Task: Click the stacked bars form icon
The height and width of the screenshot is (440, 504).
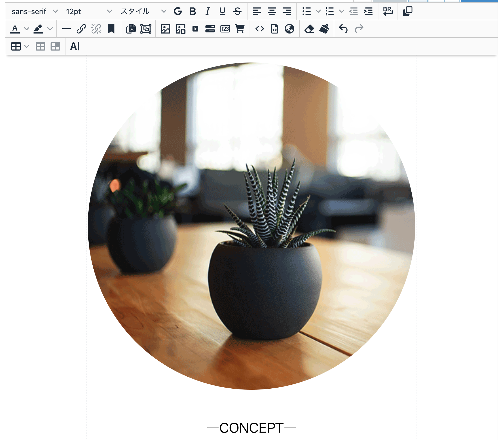Action: [210, 29]
